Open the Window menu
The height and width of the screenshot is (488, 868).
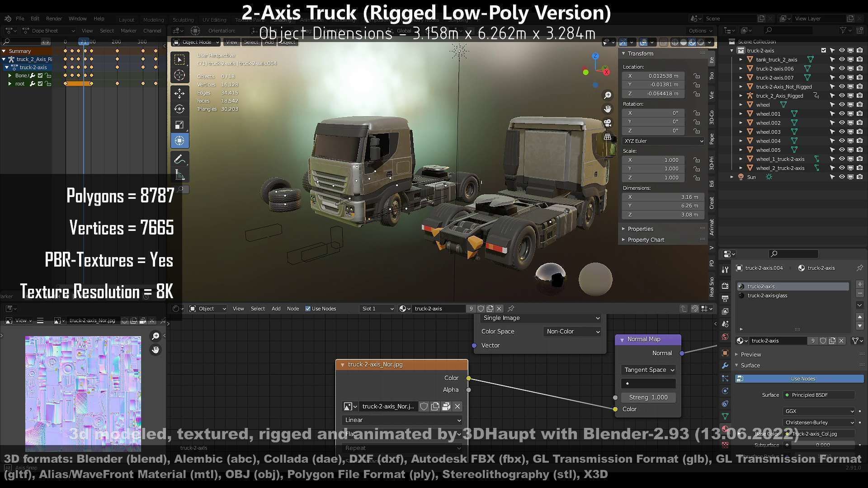(77, 19)
